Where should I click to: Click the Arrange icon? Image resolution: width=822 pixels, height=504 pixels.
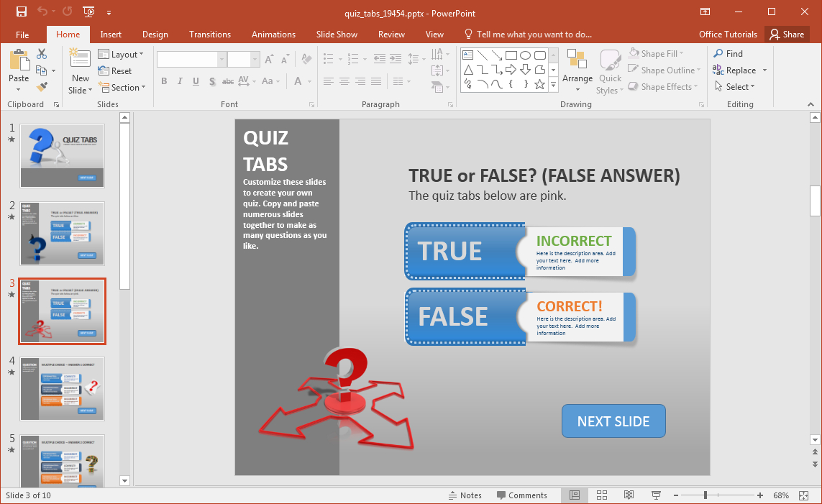pos(577,60)
